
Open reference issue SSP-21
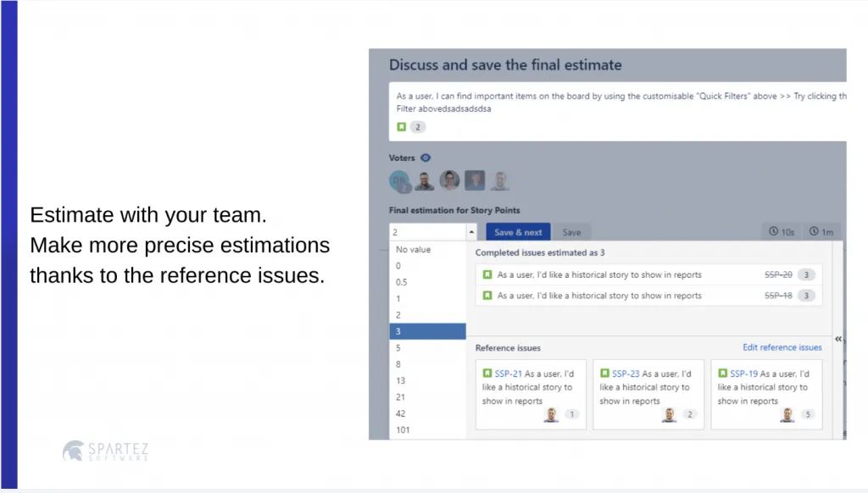[509, 374]
